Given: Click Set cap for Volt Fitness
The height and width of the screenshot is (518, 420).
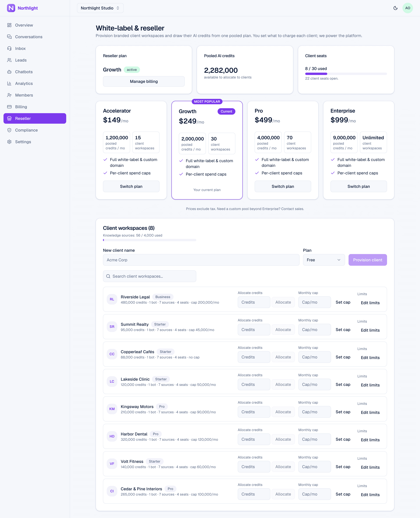Looking at the screenshot, I should coord(343,467).
